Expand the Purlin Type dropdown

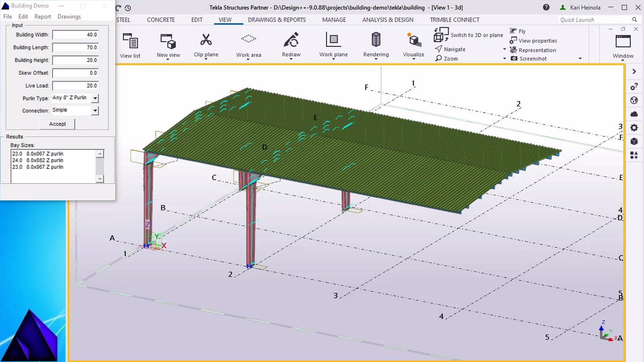(95, 98)
